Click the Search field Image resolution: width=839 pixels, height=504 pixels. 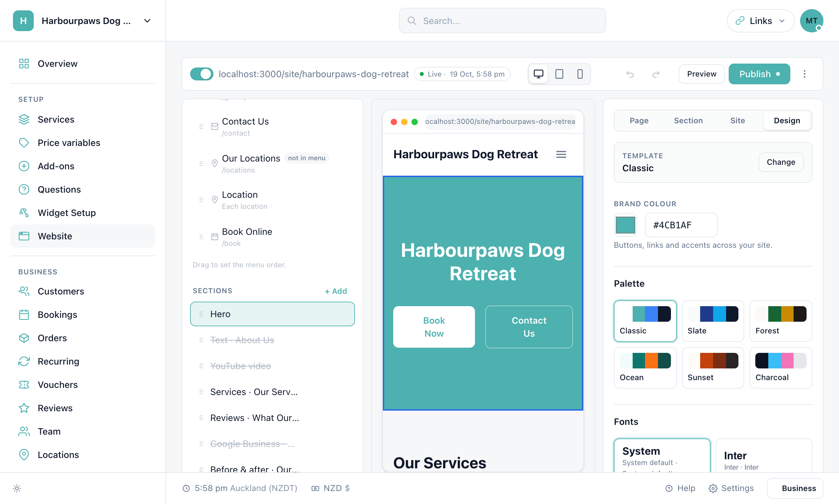tap(502, 21)
